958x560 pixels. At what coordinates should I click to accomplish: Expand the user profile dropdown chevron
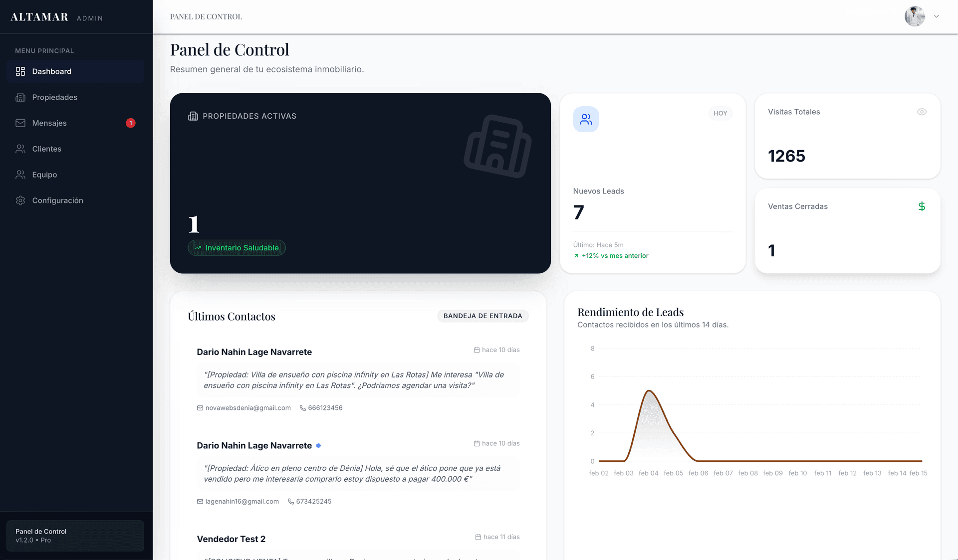[937, 16]
